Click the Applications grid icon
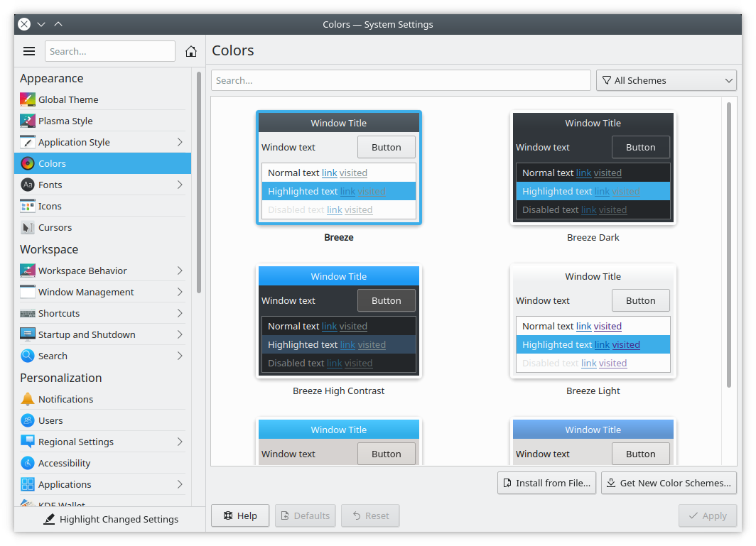The height and width of the screenshot is (546, 756). coord(28,484)
